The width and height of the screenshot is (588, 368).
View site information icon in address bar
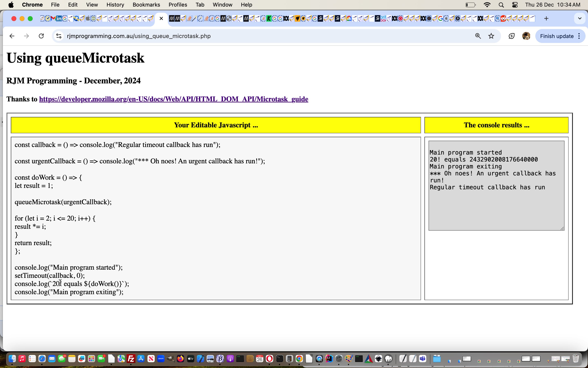tap(59, 36)
